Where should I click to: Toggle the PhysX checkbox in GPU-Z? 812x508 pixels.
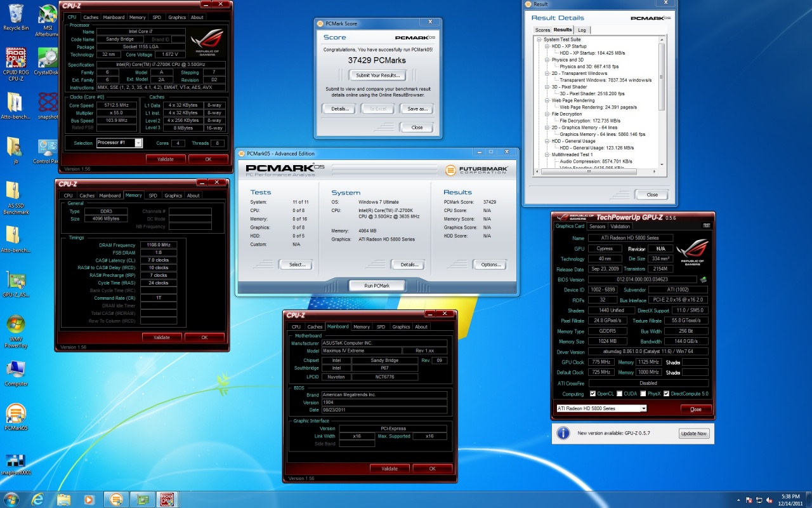click(643, 394)
